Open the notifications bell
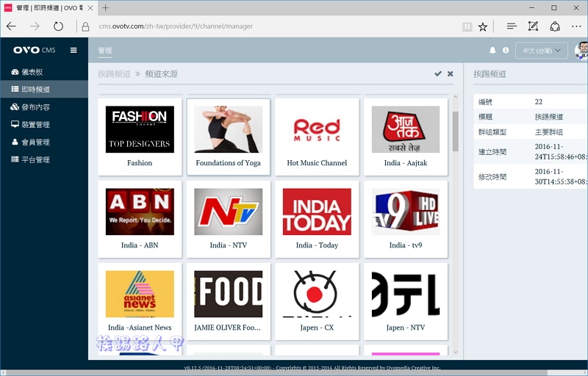 pos(492,50)
